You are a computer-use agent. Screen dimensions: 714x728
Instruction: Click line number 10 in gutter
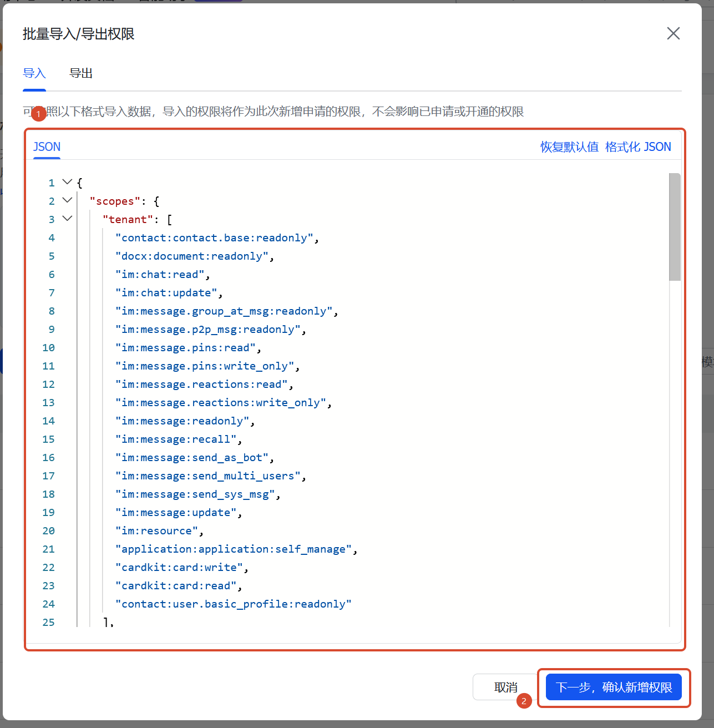point(49,348)
